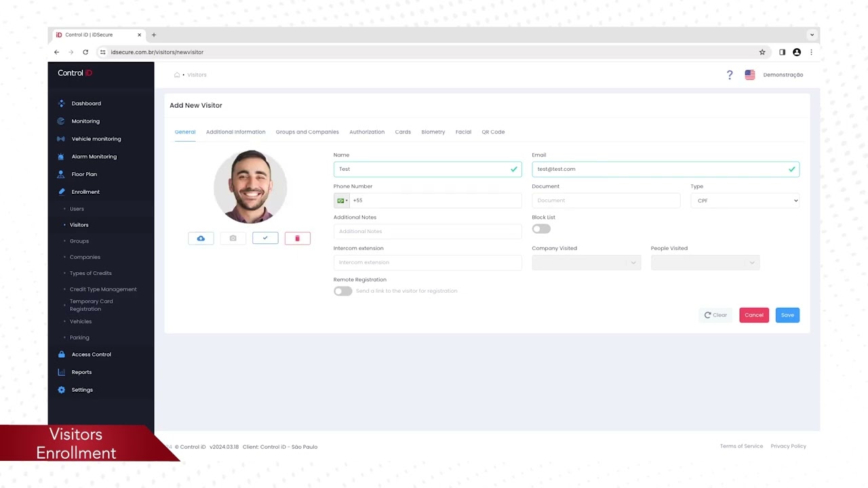This screenshot has width=868, height=488.
Task: Click the Document input field
Action: (606, 201)
